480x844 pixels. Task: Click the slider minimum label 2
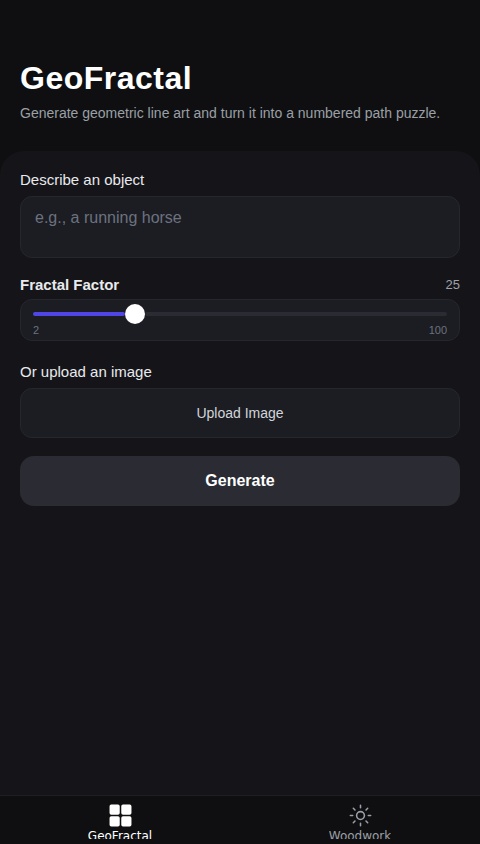tap(36, 330)
